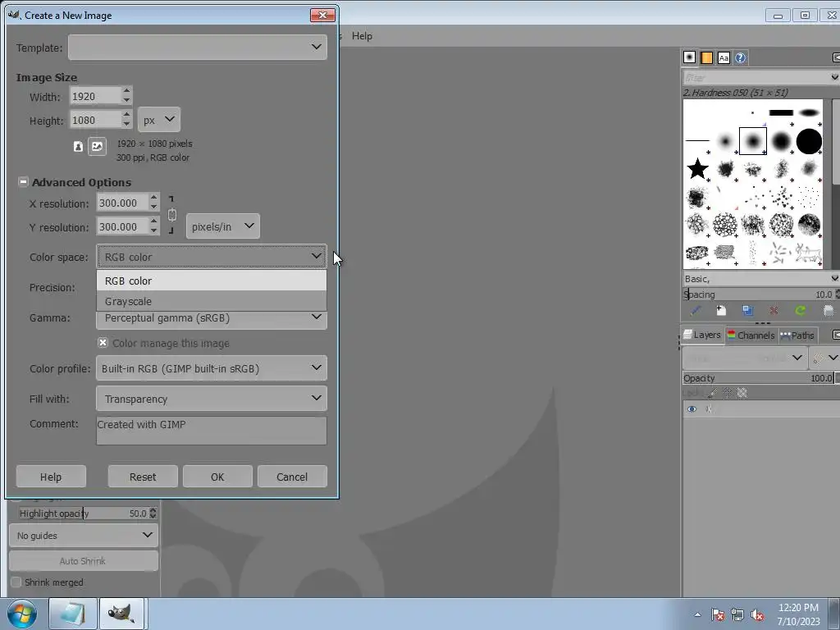Screen dimensions: 840x630
Task: Click the duplicate brush icon
Action: point(748,310)
